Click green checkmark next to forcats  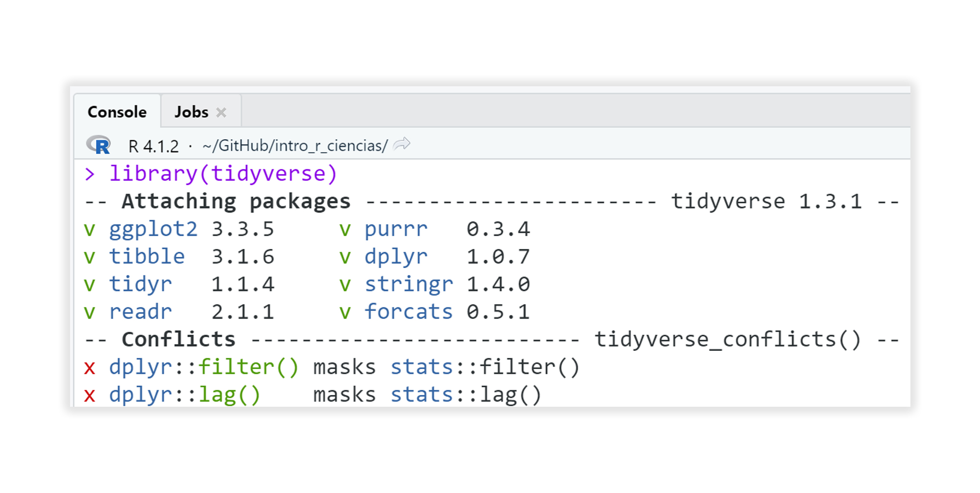346,311
